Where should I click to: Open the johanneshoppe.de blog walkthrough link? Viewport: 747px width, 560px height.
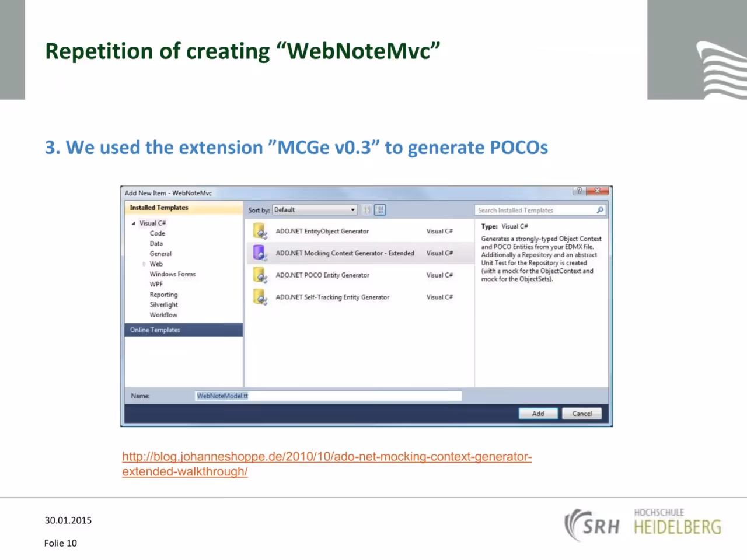pyautogui.click(x=327, y=464)
